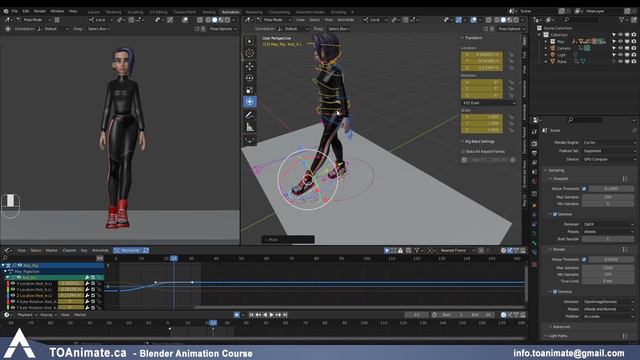Toggle Viewport Noise Threshold checkbox
640x360 pixels.
584,189
